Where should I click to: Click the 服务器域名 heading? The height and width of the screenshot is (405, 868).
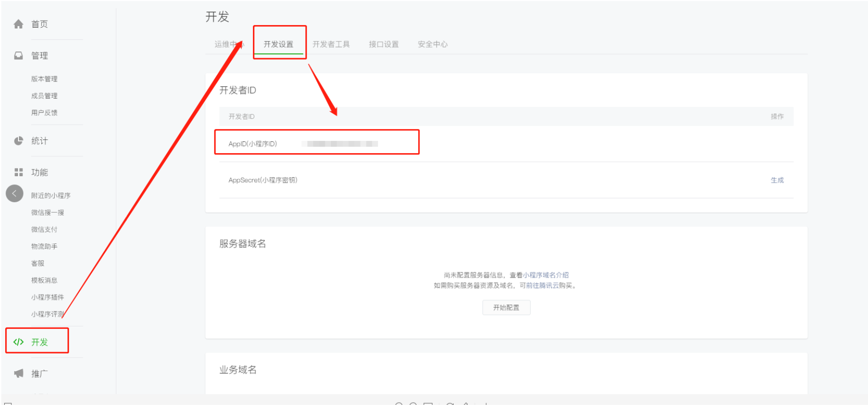click(243, 244)
